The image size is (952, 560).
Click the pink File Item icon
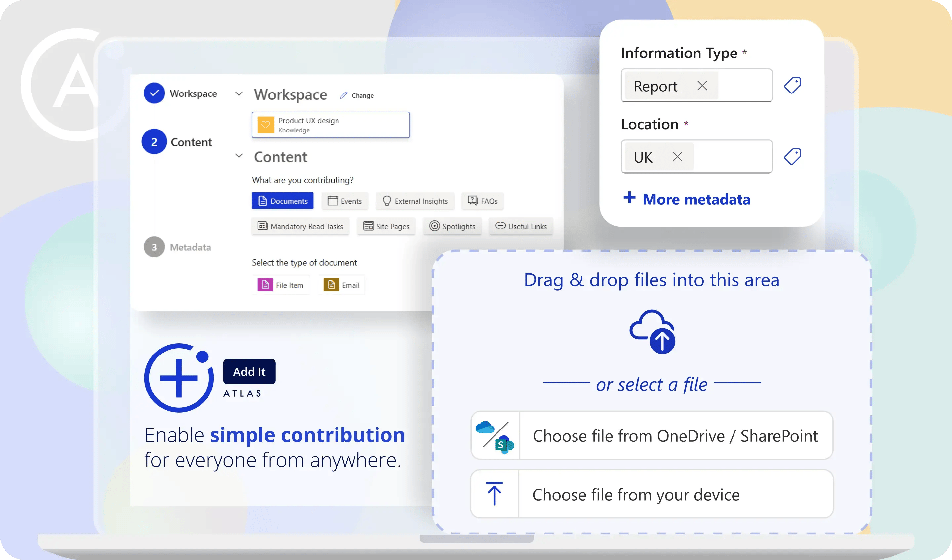pyautogui.click(x=265, y=285)
